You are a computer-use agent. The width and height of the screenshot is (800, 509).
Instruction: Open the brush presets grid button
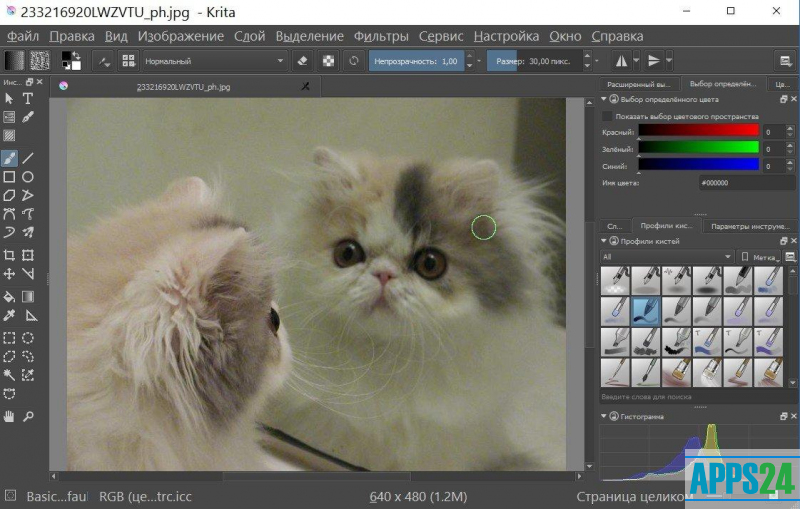(x=129, y=61)
